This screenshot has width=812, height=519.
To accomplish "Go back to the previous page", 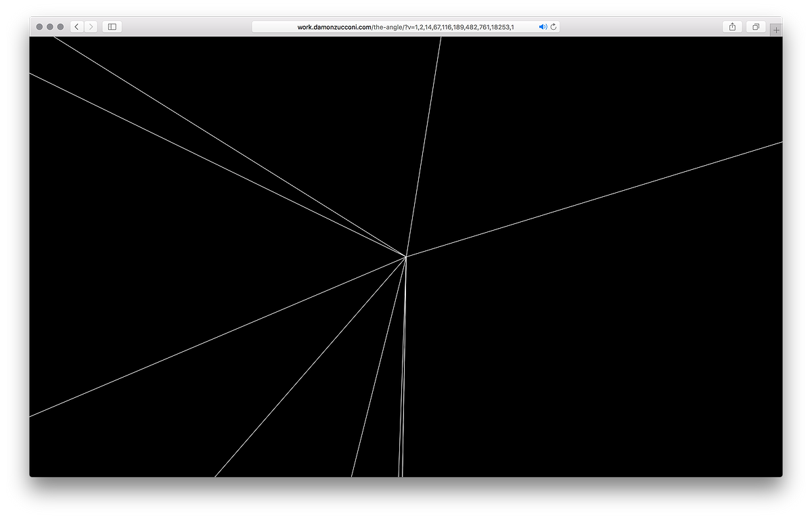I will click(77, 27).
